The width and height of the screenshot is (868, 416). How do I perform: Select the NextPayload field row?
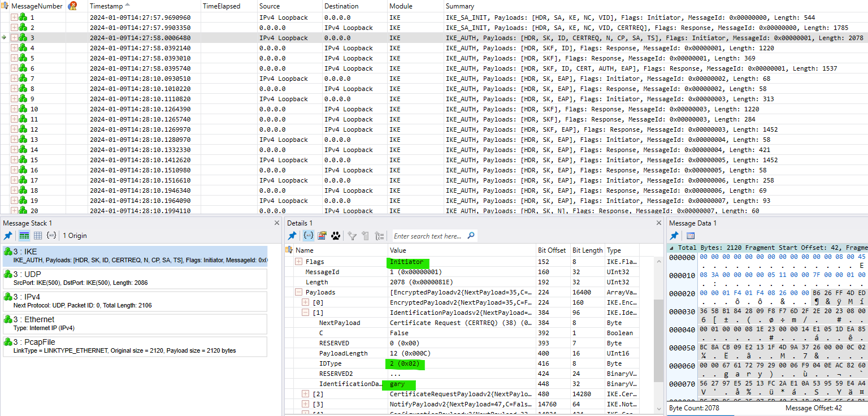click(469, 323)
